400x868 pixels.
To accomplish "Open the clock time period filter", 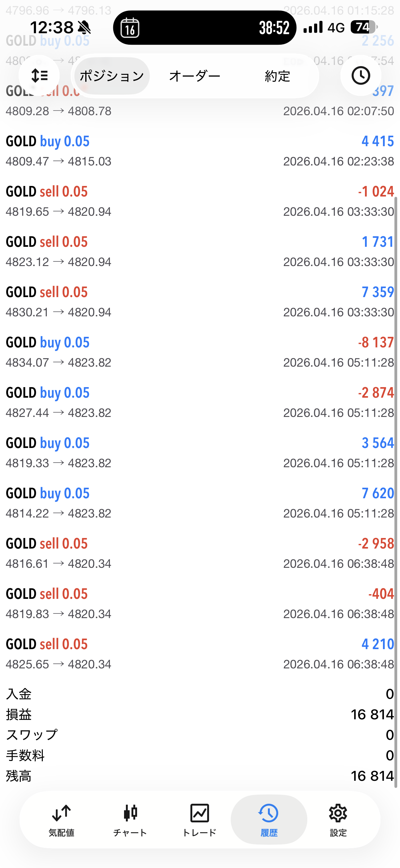I will tap(361, 75).
